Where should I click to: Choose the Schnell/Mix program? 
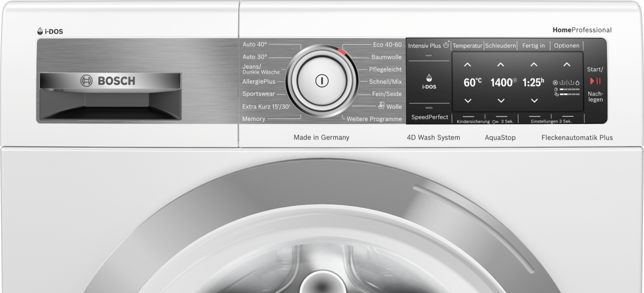coord(385,82)
